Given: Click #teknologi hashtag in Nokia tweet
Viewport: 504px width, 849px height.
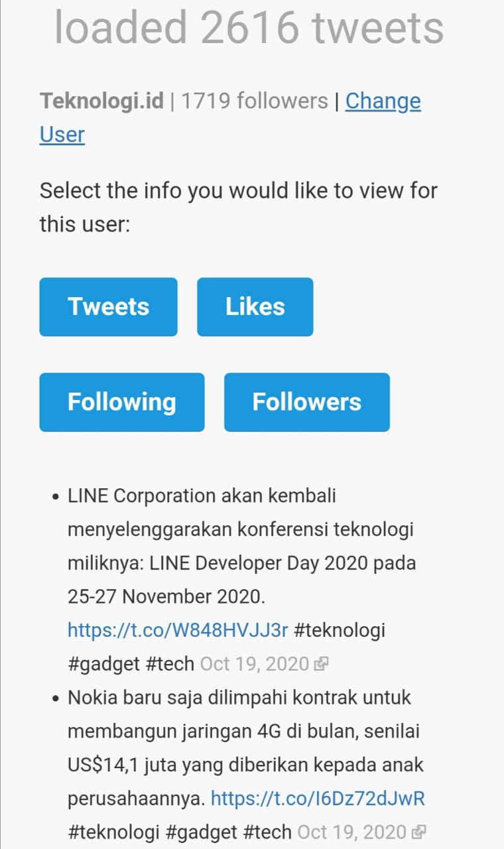Looking at the screenshot, I should click(113, 832).
